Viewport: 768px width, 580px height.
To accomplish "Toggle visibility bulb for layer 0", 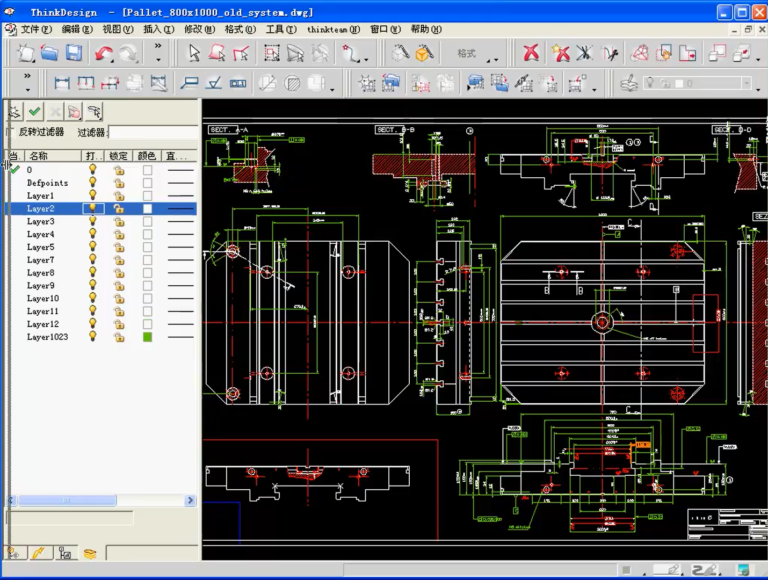I will [x=92, y=169].
